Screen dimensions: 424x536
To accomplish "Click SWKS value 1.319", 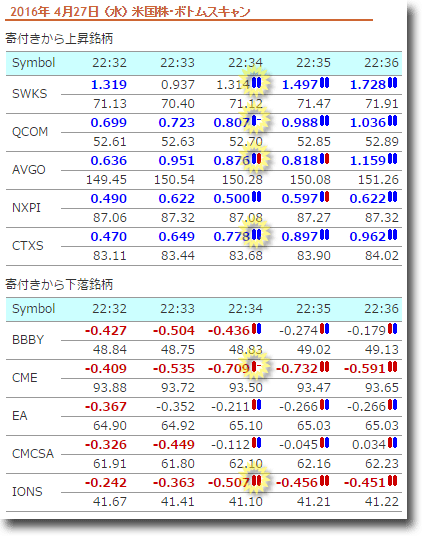I will click(x=109, y=84).
